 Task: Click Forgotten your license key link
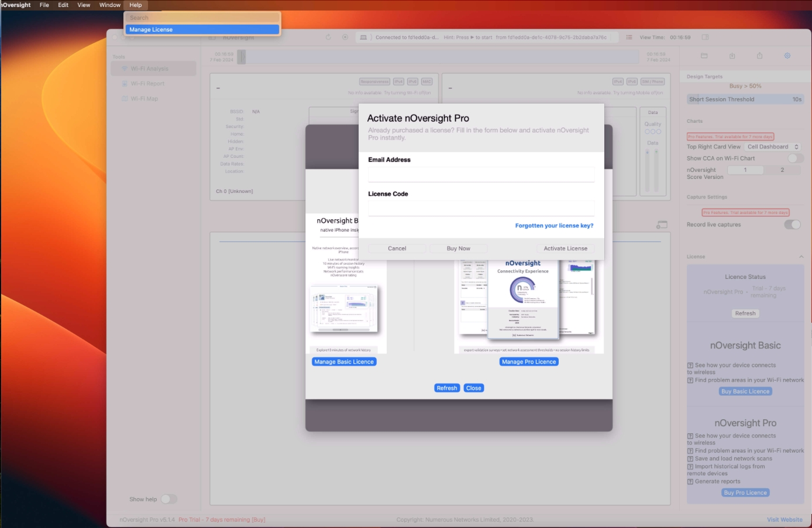pyautogui.click(x=554, y=226)
